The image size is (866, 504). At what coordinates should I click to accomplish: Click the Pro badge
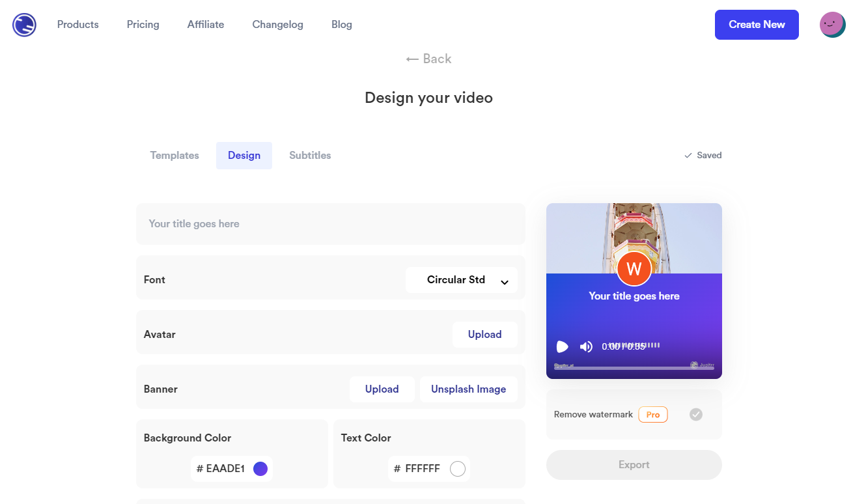click(653, 415)
